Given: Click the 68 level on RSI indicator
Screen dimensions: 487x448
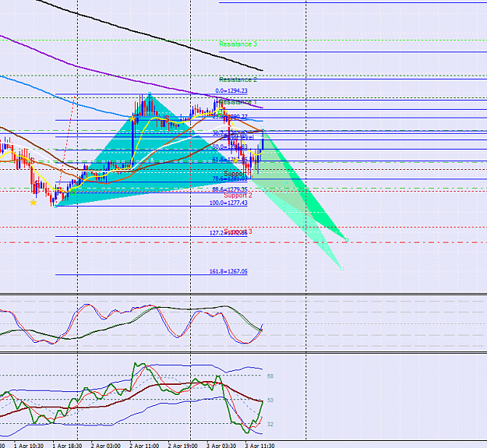Looking at the screenshot, I should [x=270, y=376].
